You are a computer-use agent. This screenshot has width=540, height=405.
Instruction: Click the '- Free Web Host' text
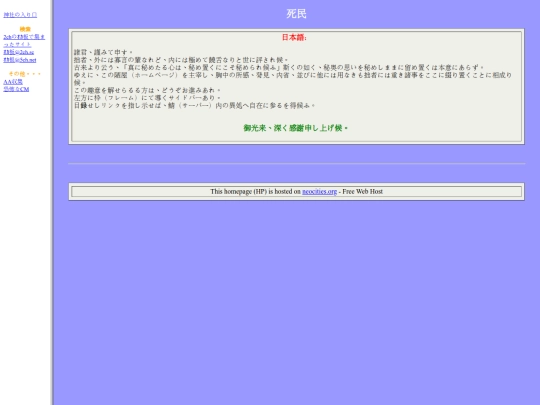coord(361,191)
